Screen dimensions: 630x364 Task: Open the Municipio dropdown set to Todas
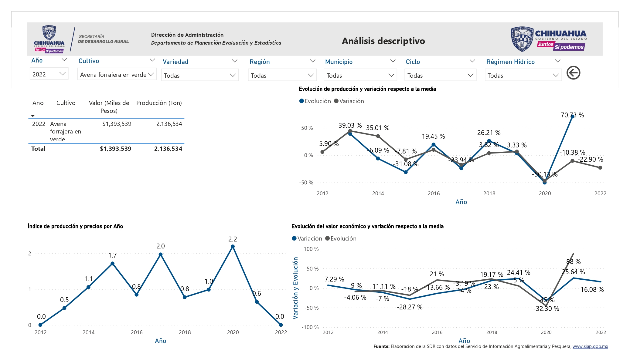(360, 75)
